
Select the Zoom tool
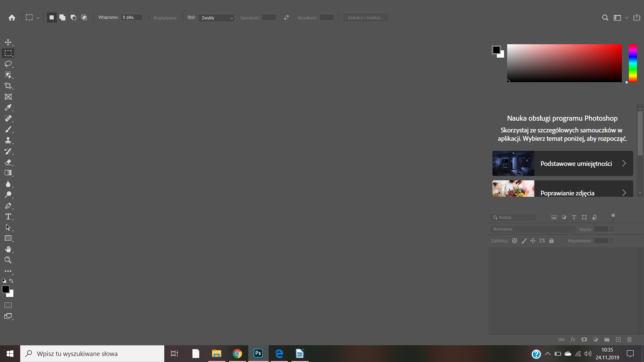tap(8, 260)
